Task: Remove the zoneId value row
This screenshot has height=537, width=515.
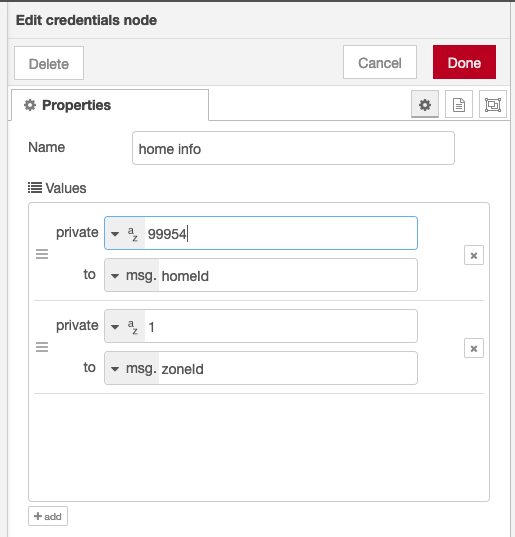Action: click(x=474, y=348)
